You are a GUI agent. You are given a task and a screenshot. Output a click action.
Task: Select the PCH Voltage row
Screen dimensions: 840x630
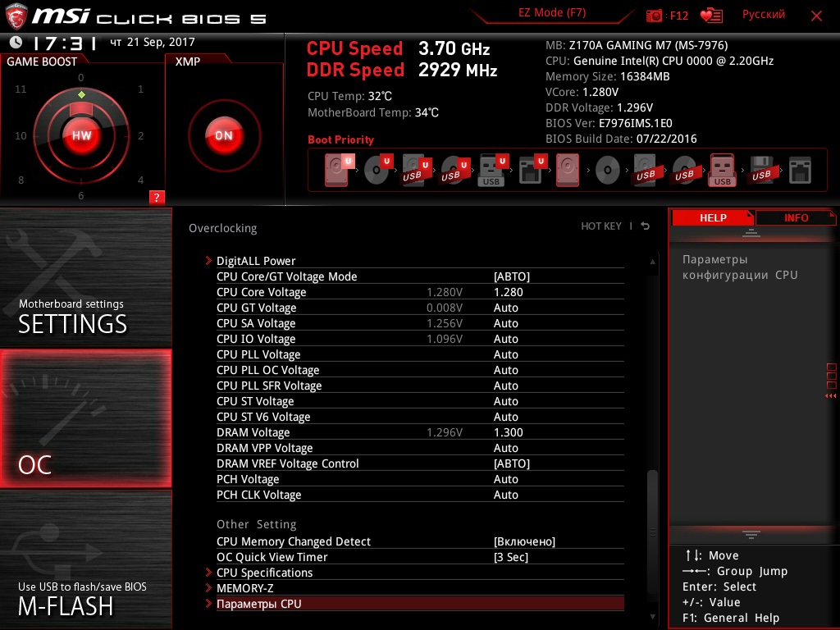pyautogui.click(x=420, y=479)
